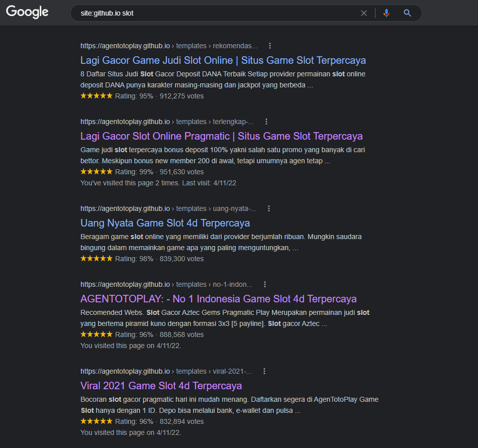The width and height of the screenshot is (478, 448).
Task: Open the three-dot menu for the viral-2021-... result
Action: coord(264,371)
